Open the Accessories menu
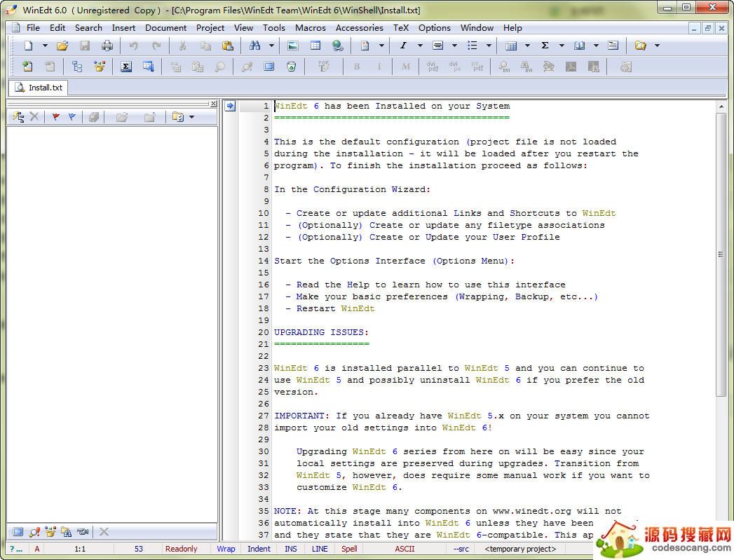The width and height of the screenshot is (734, 560). [359, 28]
